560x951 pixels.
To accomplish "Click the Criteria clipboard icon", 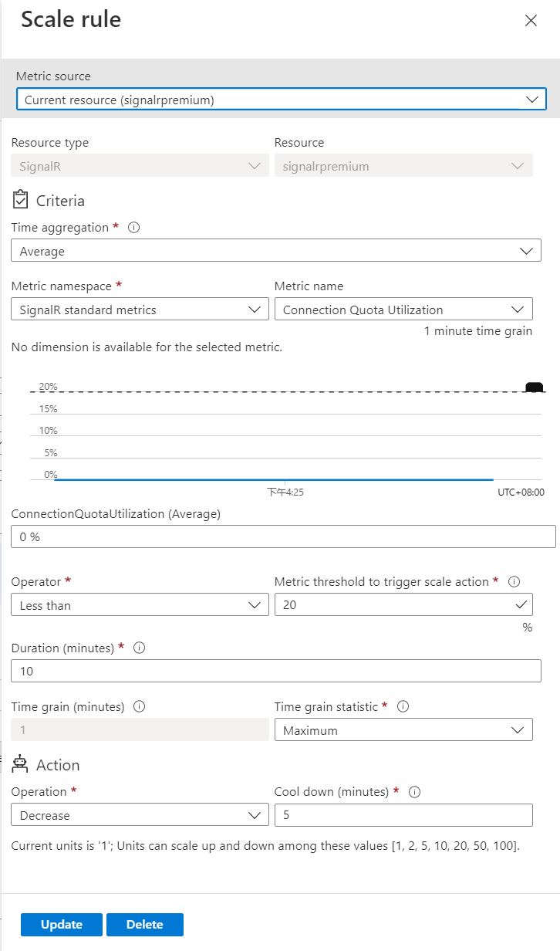I will point(21,200).
